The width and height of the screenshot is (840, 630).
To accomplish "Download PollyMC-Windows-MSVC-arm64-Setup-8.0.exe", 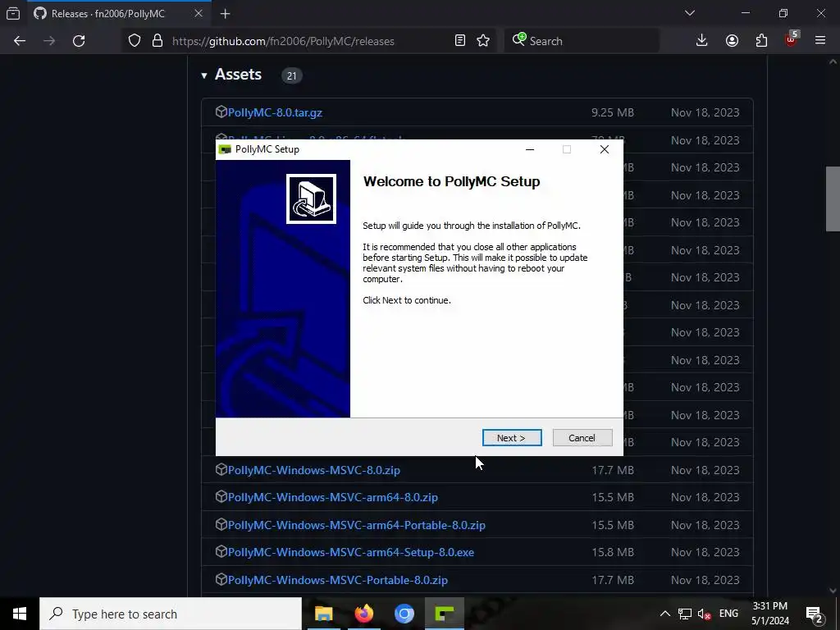I will click(351, 552).
